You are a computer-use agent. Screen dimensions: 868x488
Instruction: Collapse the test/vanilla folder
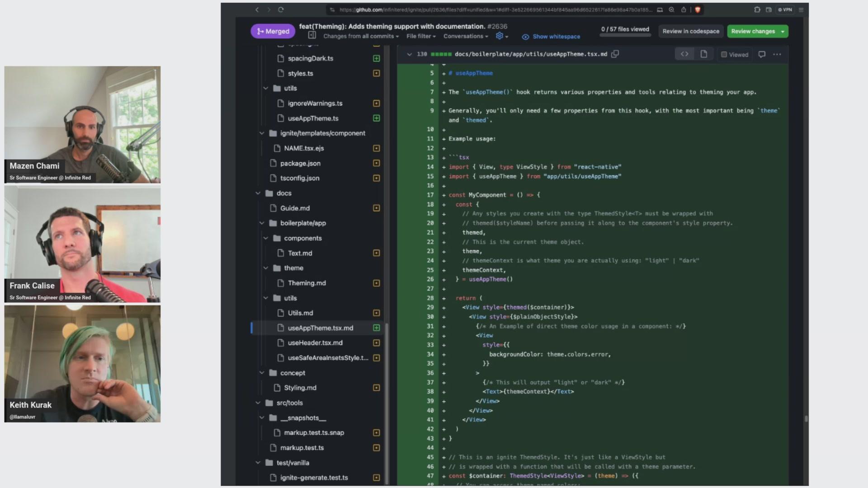258,463
